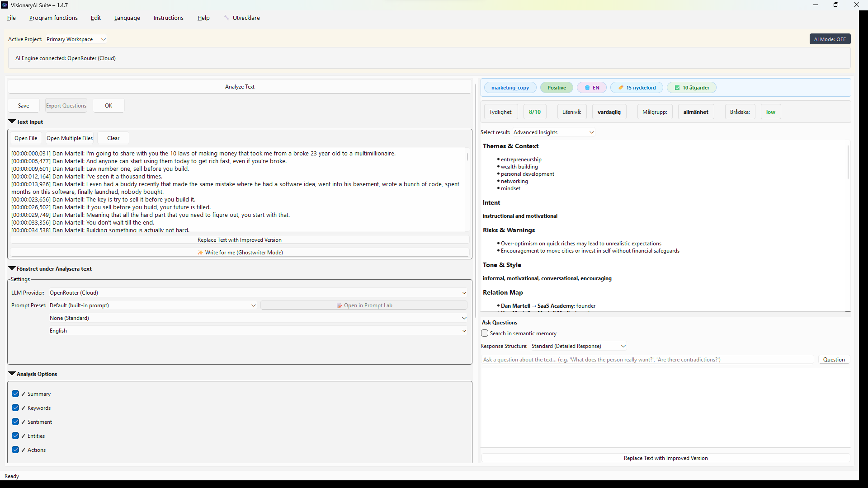
Task: Collapse the Text Input section triangle
Action: tap(12, 122)
